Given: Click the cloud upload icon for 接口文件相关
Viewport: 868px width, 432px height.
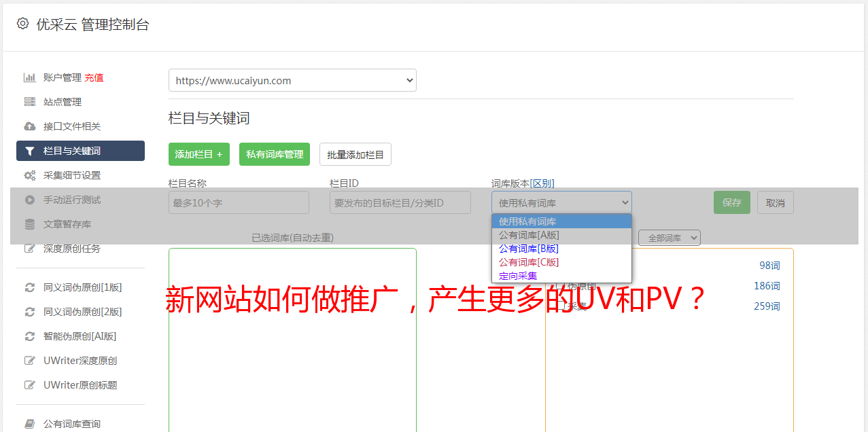Looking at the screenshot, I should click(x=29, y=126).
